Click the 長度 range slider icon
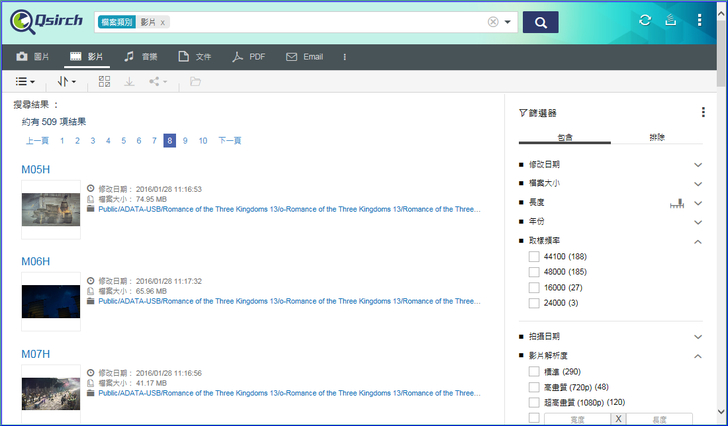The width and height of the screenshot is (728, 426). 677,203
